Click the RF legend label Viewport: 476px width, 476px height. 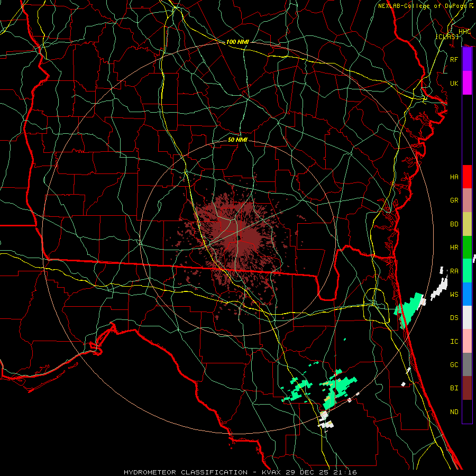click(x=454, y=59)
